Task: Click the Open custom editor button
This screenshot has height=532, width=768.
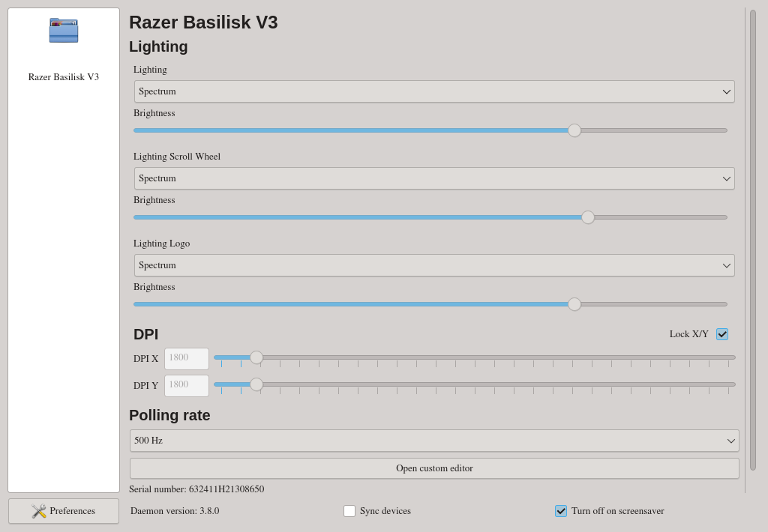Action: coord(434,468)
